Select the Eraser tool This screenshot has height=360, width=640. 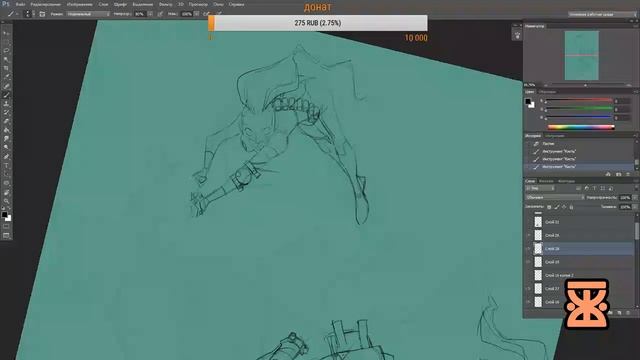coord(6,121)
